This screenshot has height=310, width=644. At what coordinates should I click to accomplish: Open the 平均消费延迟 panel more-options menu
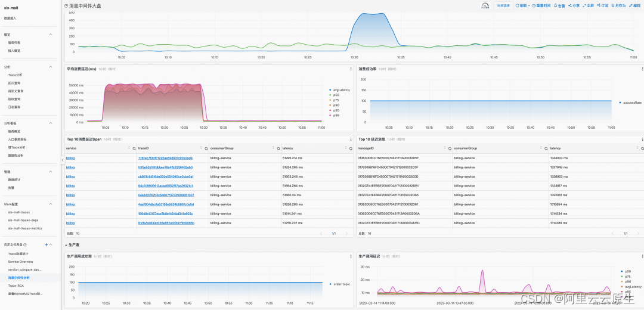click(351, 69)
